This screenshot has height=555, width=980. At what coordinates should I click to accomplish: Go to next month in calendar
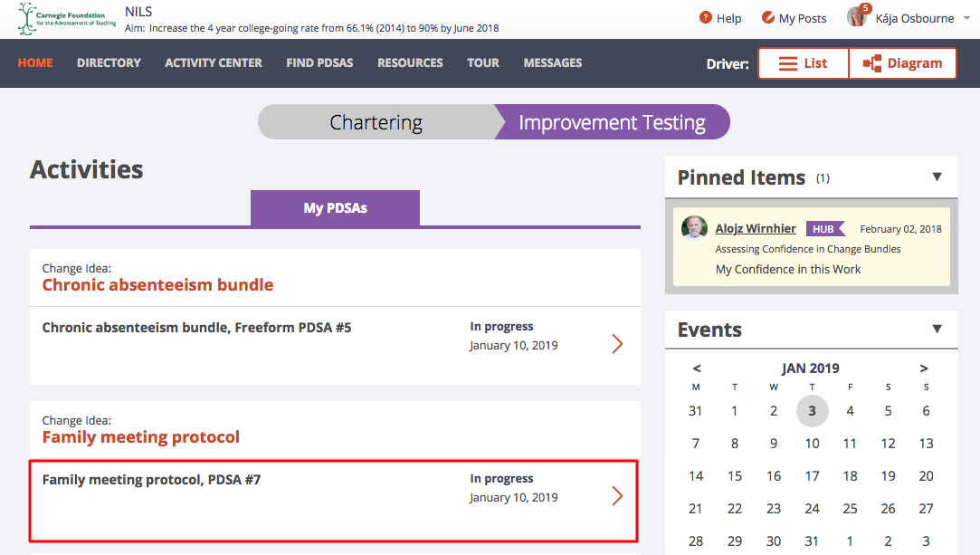(x=924, y=368)
